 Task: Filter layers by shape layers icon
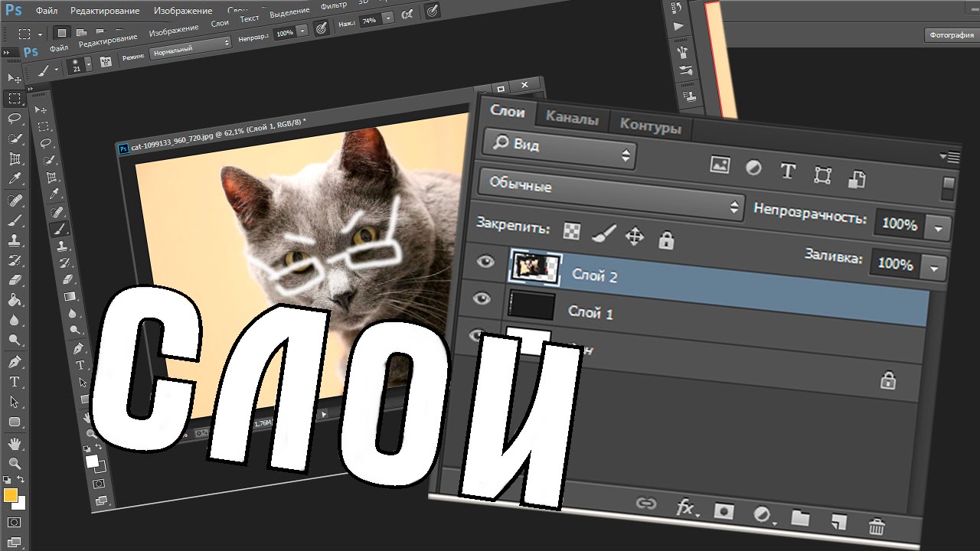click(x=823, y=175)
